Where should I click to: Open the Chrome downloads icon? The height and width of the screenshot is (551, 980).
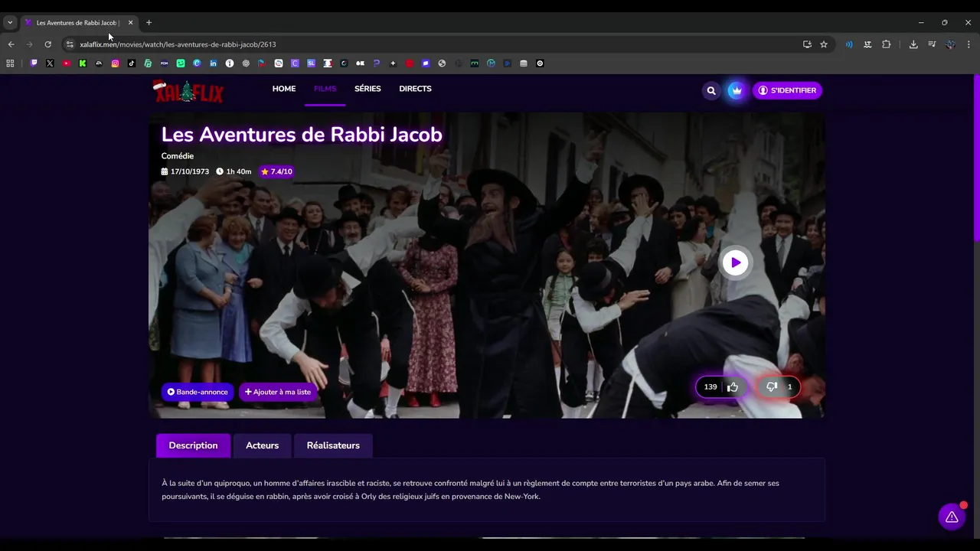913,44
